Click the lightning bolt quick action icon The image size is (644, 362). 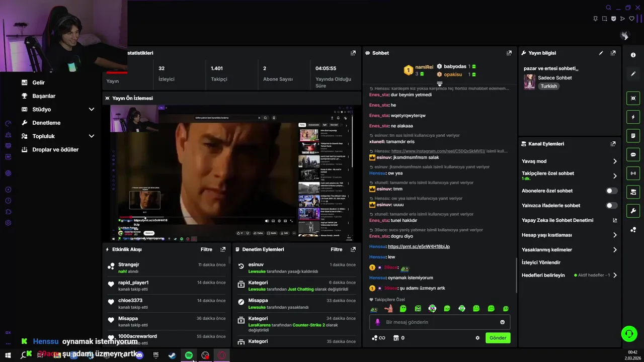pyautogui.click(x=633, y=117)
